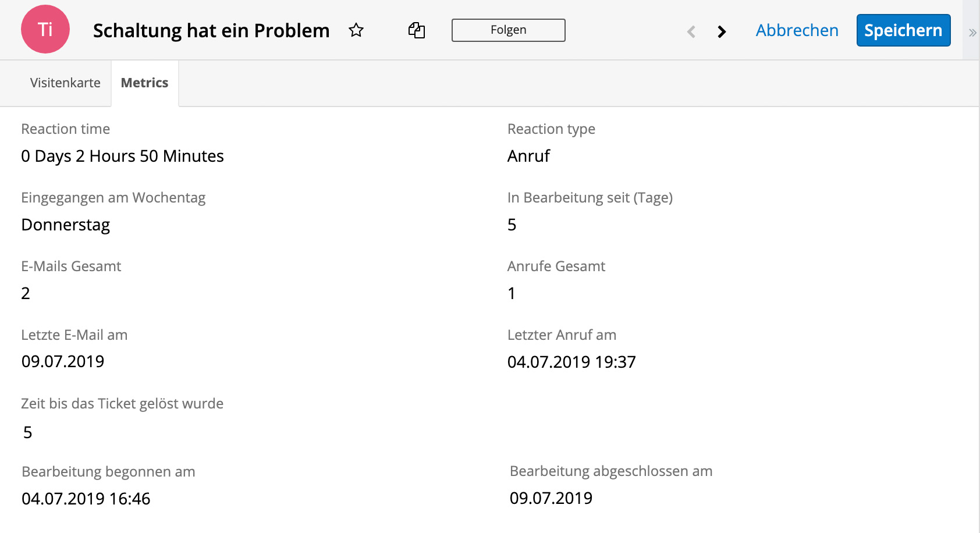Click the Bearbeitung begonnen am date value
The image size is (980, 533).
(86, 499)
